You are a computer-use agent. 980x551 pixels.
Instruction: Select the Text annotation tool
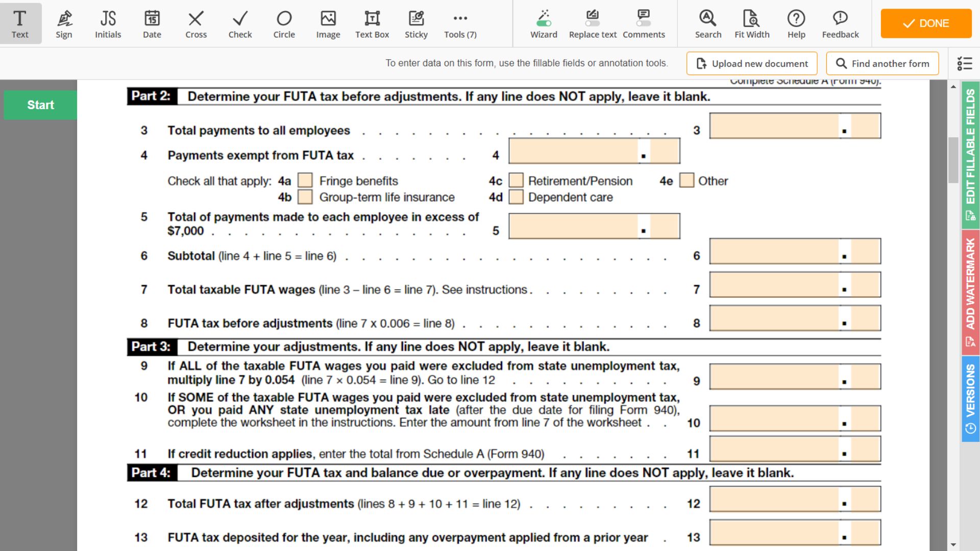(x=19, y=23)
